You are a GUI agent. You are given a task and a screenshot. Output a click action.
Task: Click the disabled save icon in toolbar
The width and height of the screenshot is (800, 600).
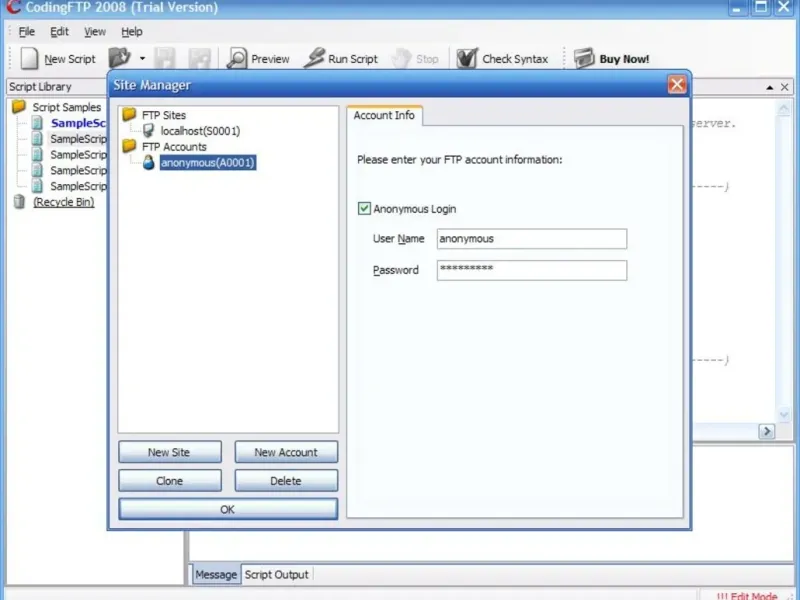(165, 59)
